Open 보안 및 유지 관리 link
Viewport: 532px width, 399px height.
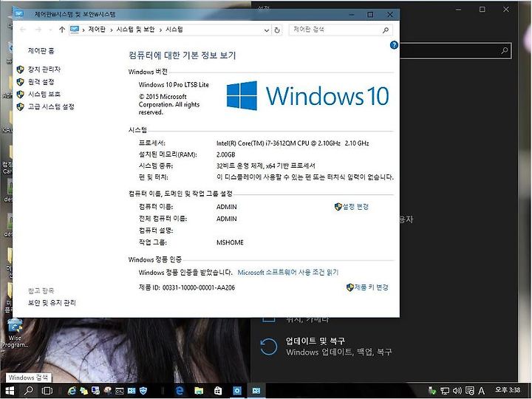click(52, 303)
